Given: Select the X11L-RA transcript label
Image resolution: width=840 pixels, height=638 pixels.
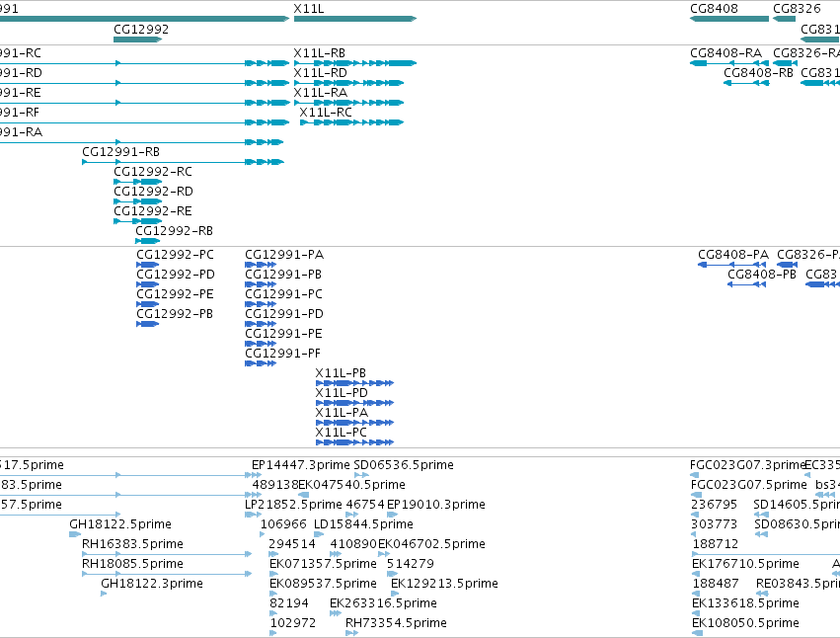Looking at the screenshot, I should point(321,93).
